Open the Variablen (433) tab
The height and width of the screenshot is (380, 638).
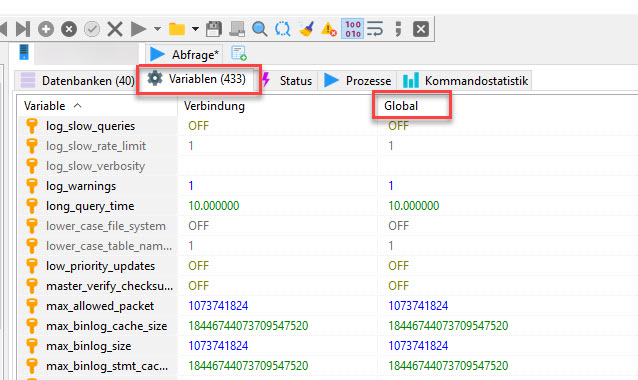tap(197, 79)
